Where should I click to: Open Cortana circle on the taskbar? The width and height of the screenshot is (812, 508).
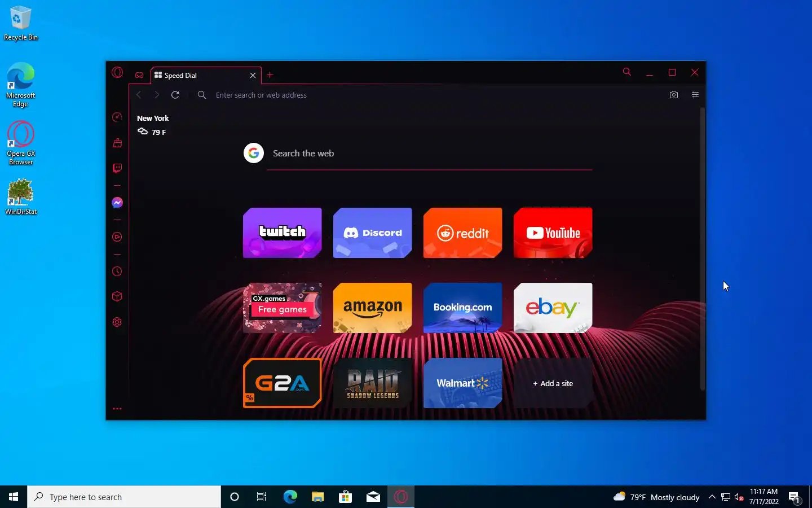[235, 497]
